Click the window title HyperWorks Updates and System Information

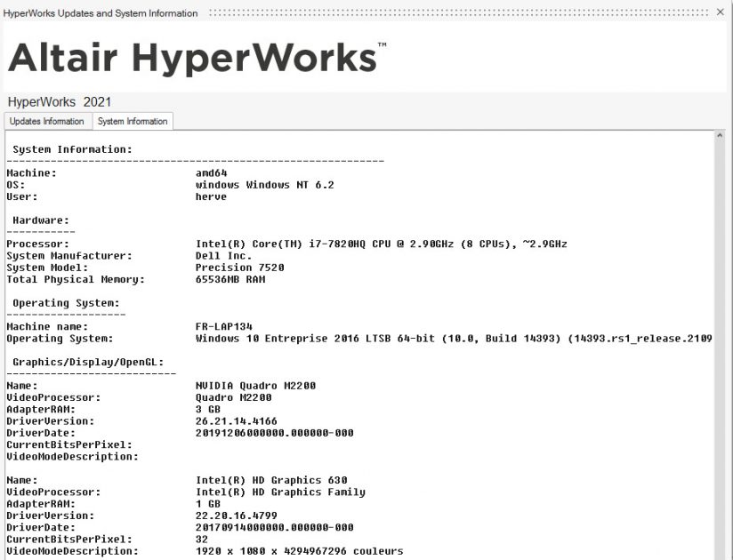click(100, 13)
